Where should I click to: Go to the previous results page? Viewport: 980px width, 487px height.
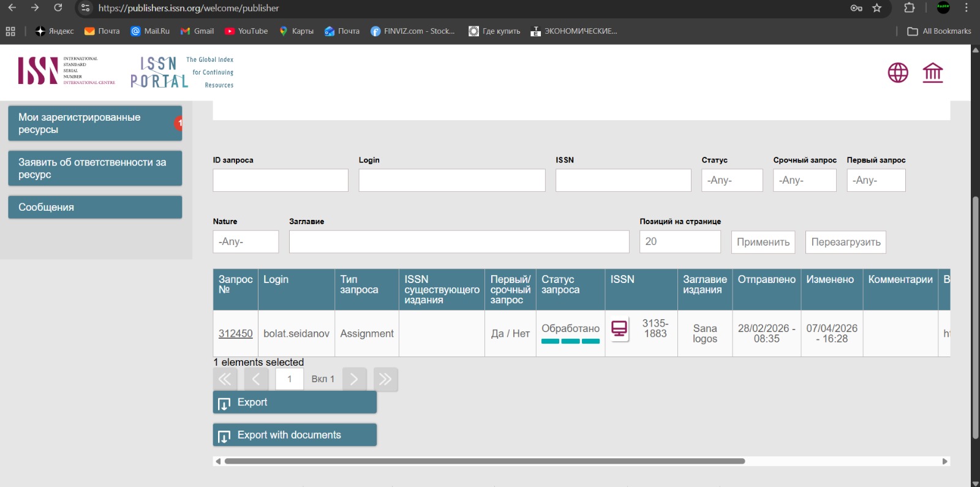(256, 379)
